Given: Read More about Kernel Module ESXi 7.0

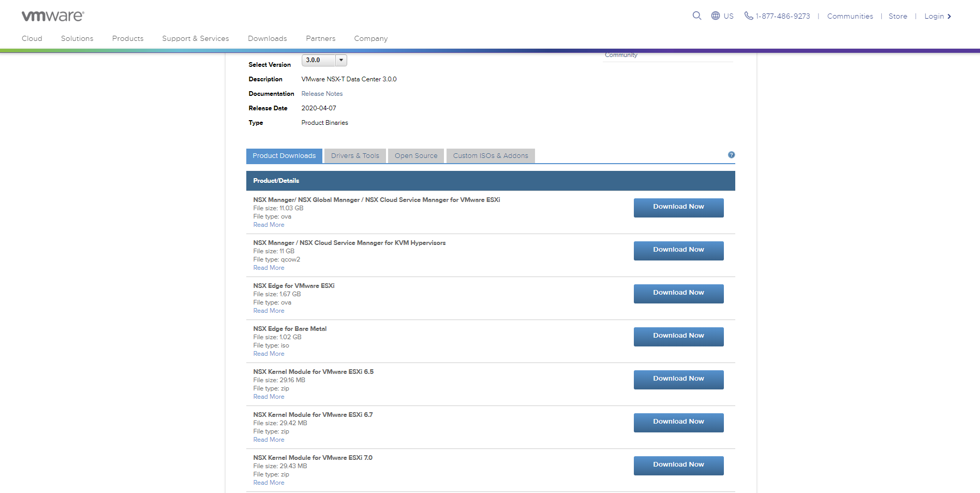Looking at the screenshot, I should coord(269,483).
